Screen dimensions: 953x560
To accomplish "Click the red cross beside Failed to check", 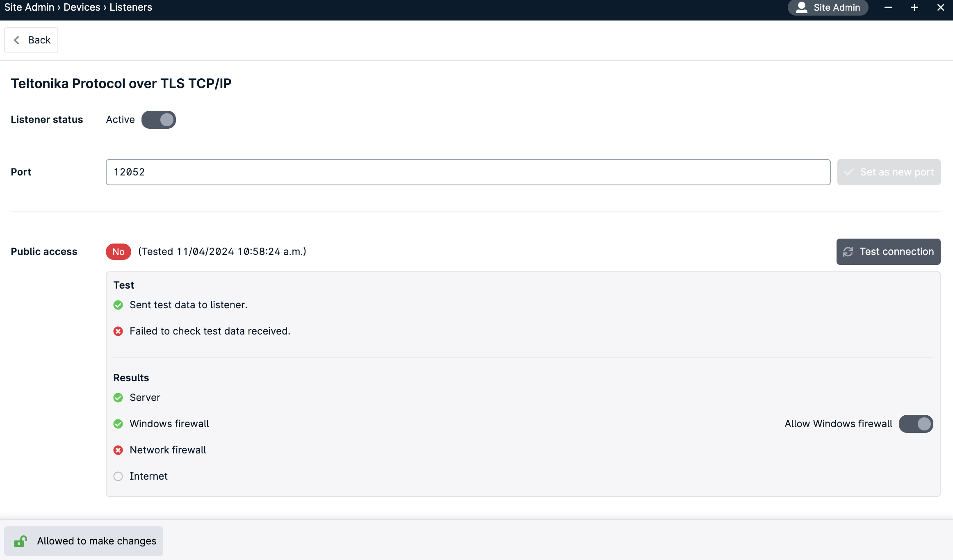I will click(x=118, y=331).
